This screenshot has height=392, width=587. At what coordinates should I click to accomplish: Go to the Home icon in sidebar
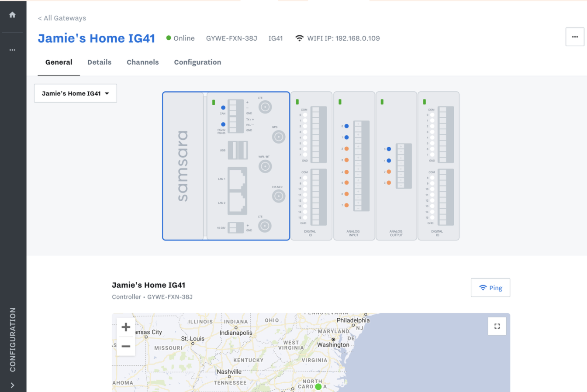click(x=12, y=15)
